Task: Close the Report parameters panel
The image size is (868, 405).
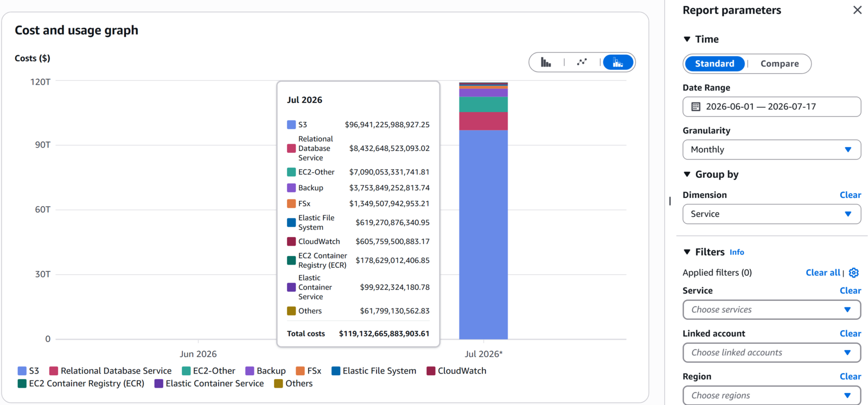Action: tap(857, 10)
